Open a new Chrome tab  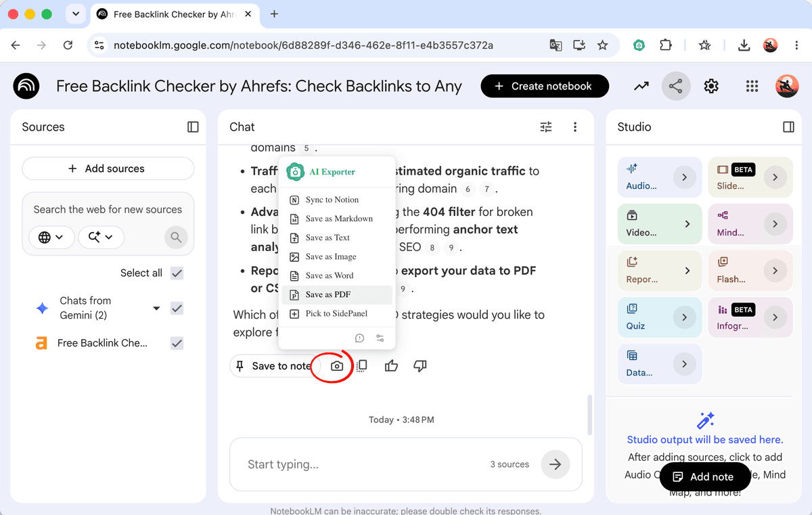click(274, 14)
